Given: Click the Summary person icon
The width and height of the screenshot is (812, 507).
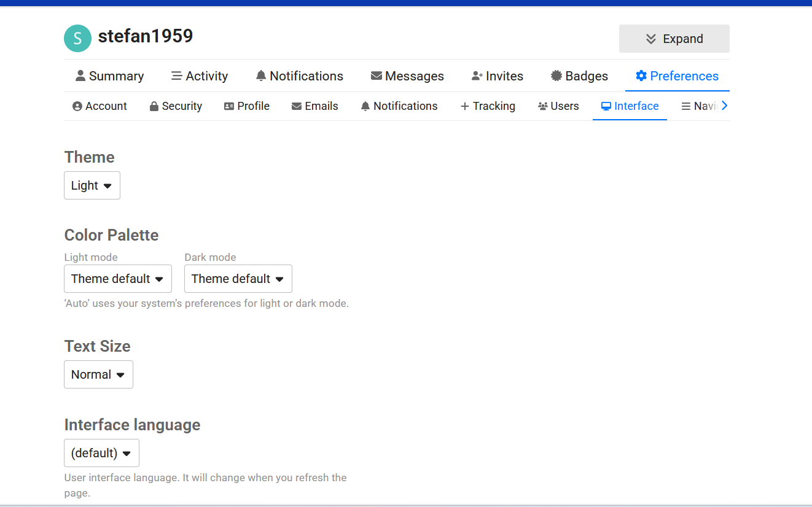Looking at the screenshot, I should (80, 75).
